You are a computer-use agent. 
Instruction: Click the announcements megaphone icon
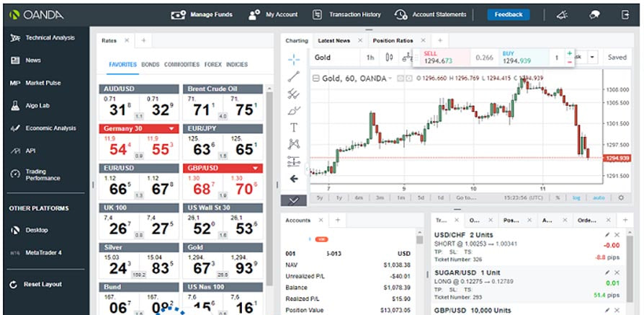(x=563, y=15)
